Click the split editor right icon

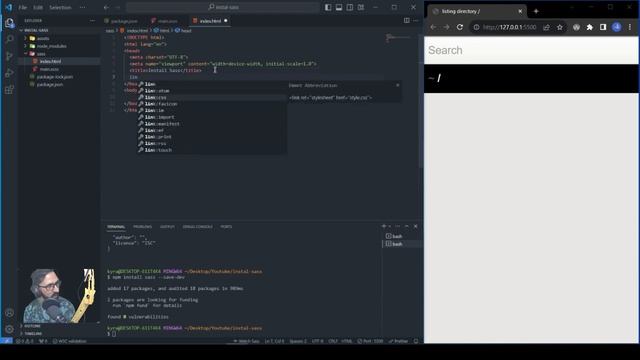click(x=407, y=20)
